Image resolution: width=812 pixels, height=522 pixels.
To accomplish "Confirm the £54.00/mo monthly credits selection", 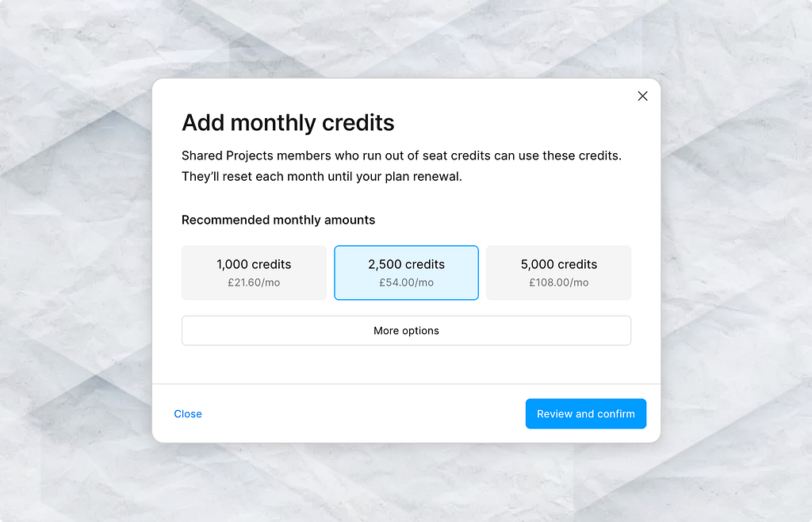I will click(x=406, y=272).
